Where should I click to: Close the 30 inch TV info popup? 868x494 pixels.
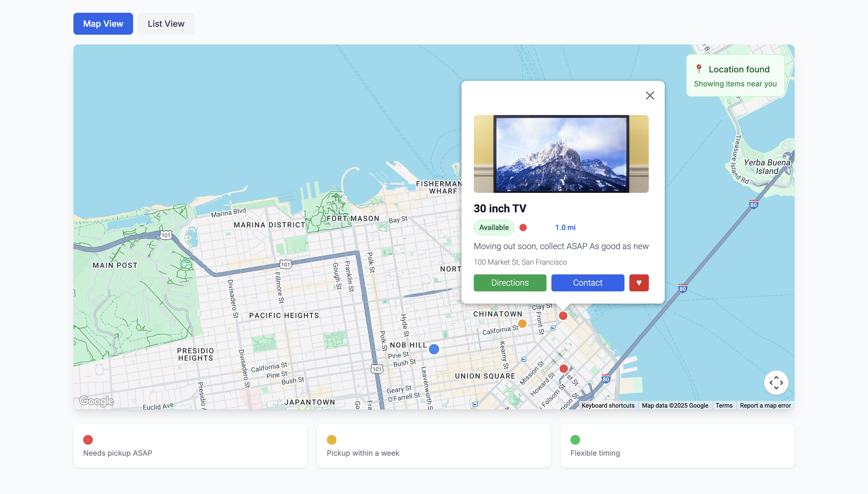coord(650,96)
